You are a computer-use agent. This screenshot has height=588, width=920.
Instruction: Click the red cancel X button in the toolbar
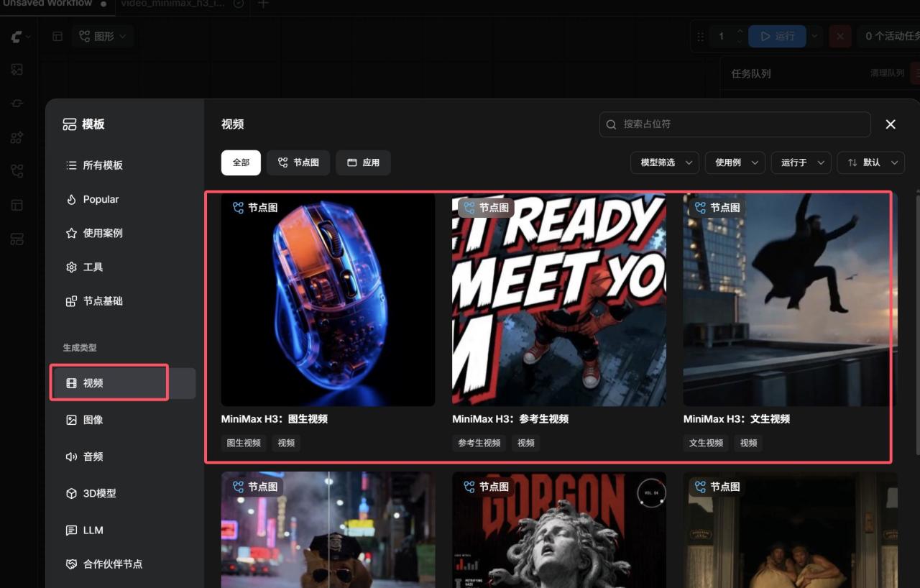click(839, 36)
